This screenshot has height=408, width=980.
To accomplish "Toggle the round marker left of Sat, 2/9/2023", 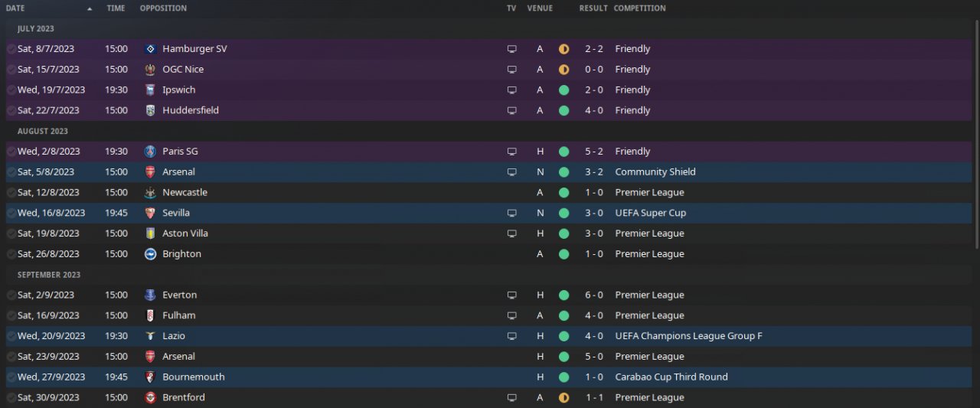I will click(x=11, y=295).
